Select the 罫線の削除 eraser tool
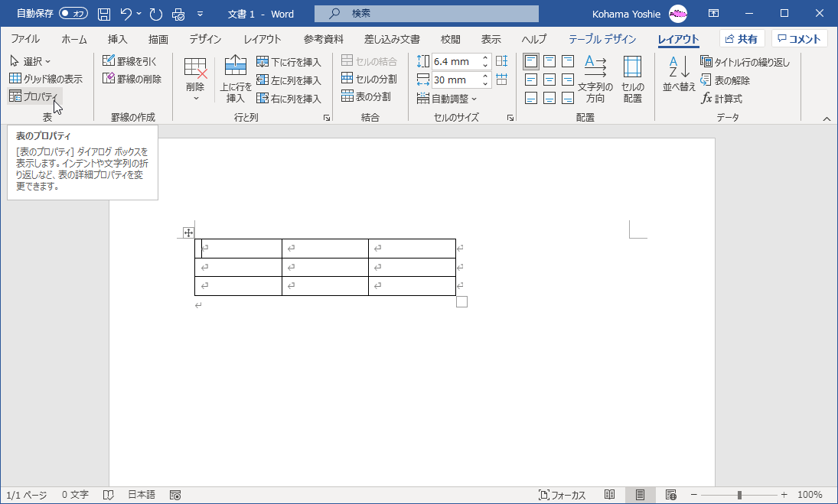This screenshot has height=504, width=838. click(x=132, y=79)
